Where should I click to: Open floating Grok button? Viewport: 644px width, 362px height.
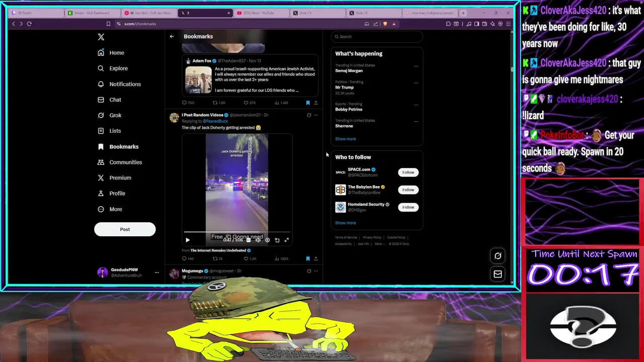click(x=498, y=256)
